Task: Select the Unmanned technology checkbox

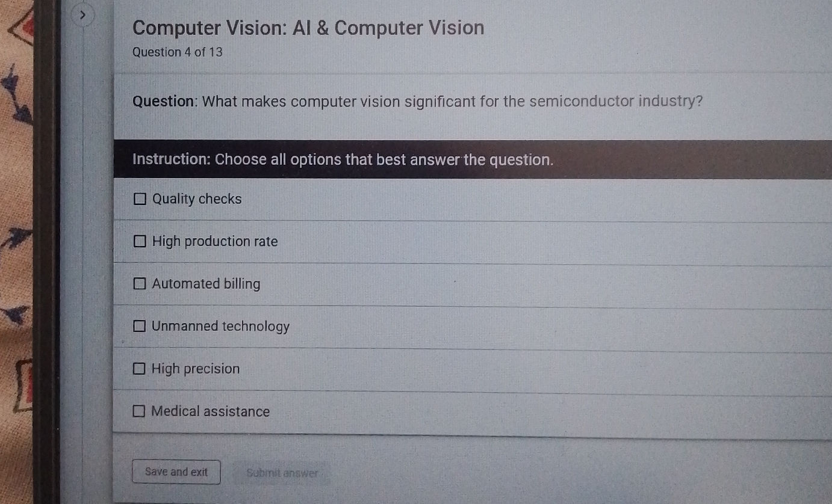Action: pos(139,327)
